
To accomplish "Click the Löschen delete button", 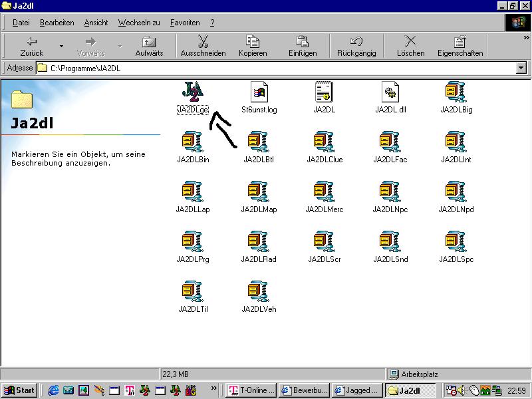I will (410, 46).
